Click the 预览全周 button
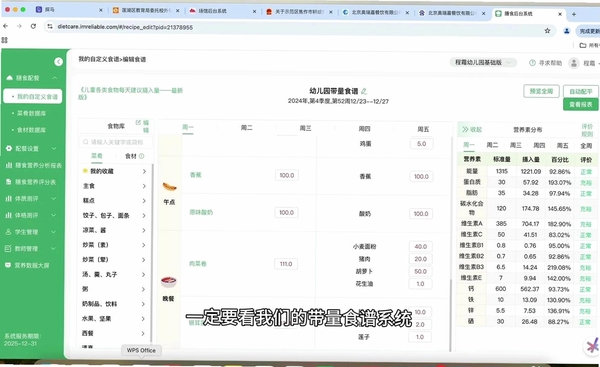 pyautogui.click(x=541, y=91)
